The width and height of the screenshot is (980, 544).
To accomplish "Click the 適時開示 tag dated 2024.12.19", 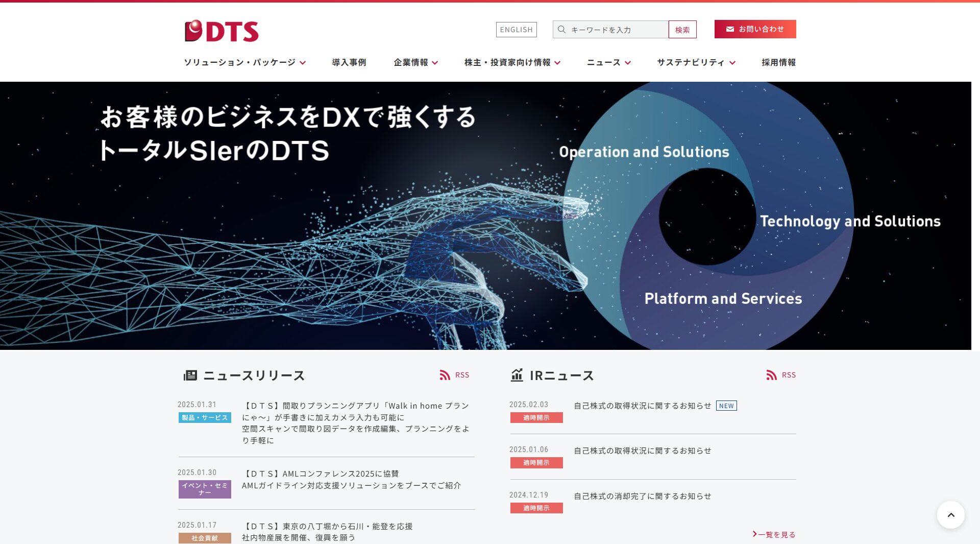I will tap(536, 508).
